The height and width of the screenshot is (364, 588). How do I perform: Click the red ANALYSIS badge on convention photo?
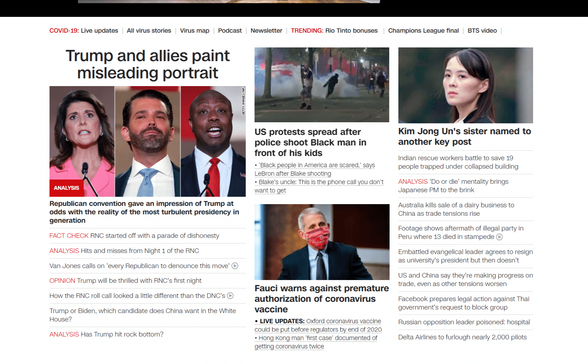click(x=66, y=188)
